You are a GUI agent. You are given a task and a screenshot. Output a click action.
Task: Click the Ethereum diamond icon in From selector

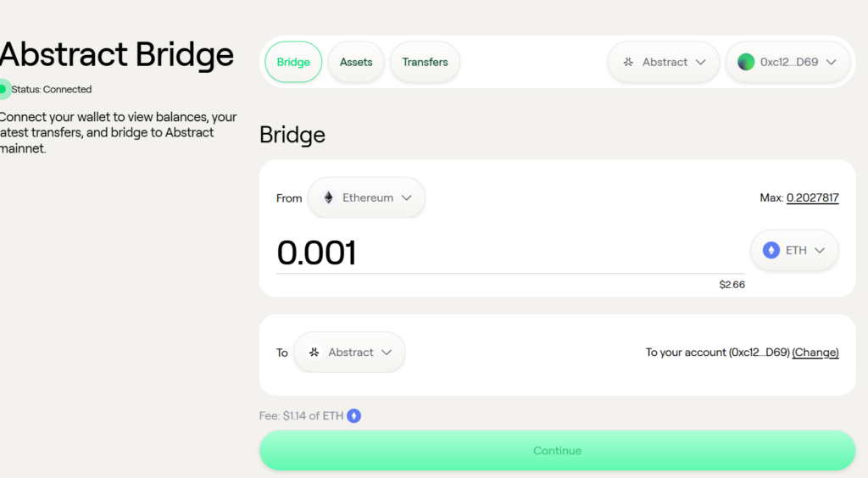(x=328, y=197)
